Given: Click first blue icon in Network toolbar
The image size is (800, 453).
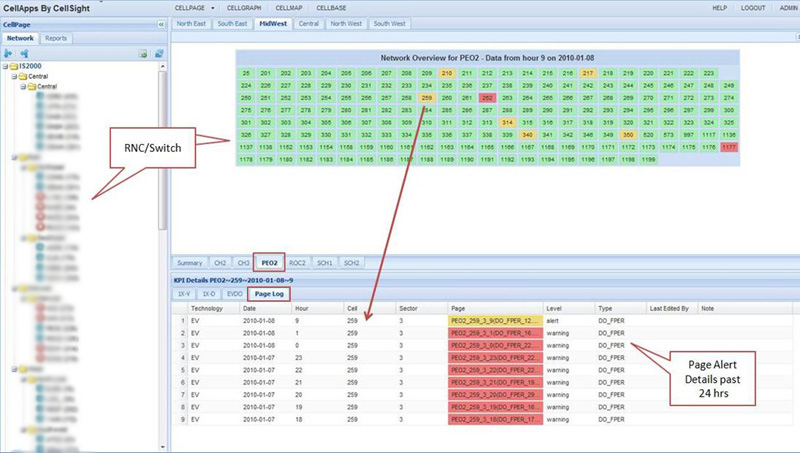Looking at the screenshot, I should point(9,52).
